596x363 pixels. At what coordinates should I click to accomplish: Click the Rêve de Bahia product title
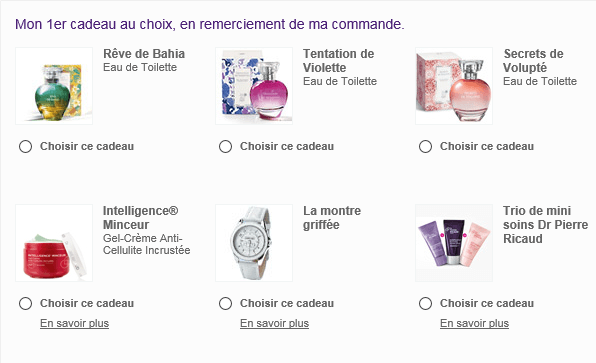(x=144, y=54)
